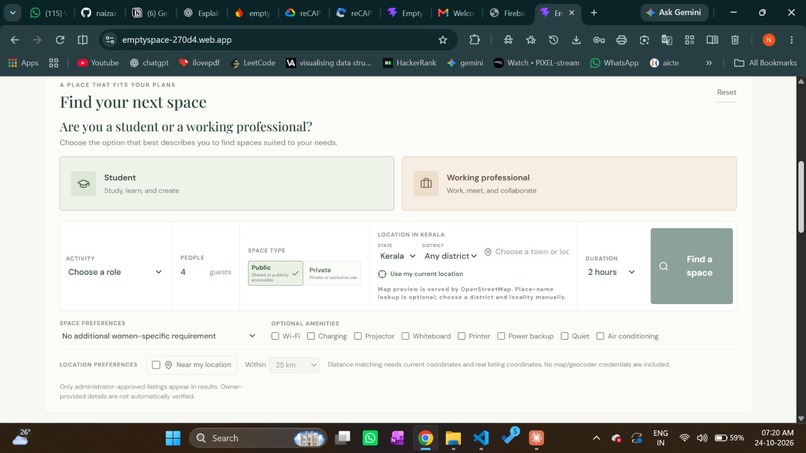
Task: Open the Any district dropdown
Action: 450,256
